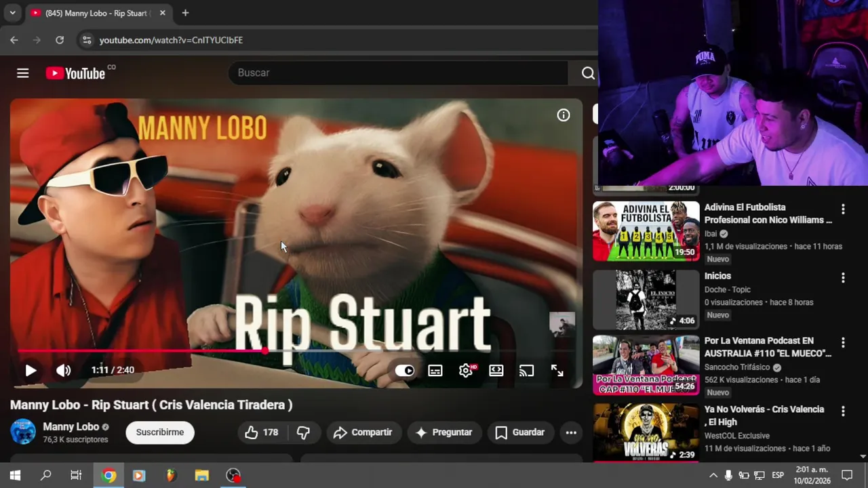This screenshot has height=488, width=868.
Task: Switch to OBS Studio on taskbar
Action: click(233, 475)
